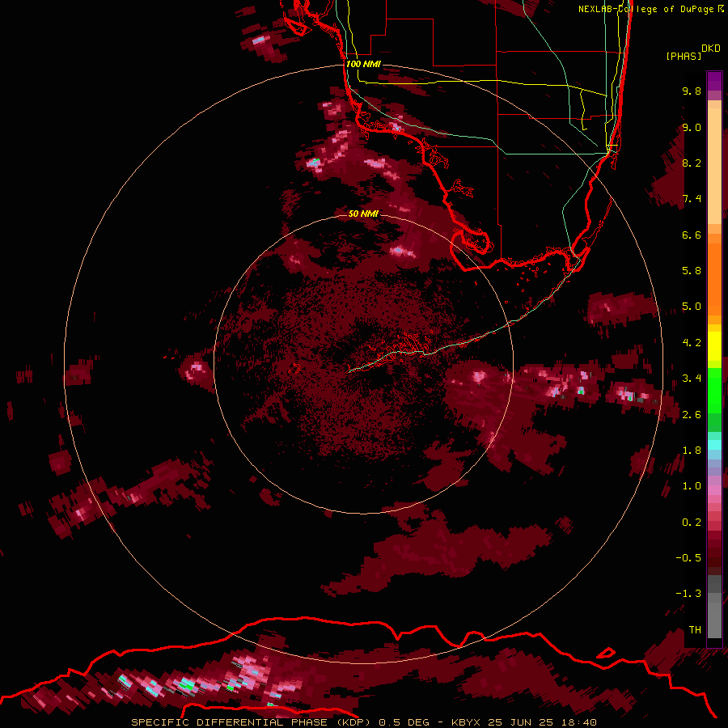This screenshot has height=728, width=728.
Task: Click the "[PHAS]" legend label
Action: pyautogui.click(x=684, y=56)
